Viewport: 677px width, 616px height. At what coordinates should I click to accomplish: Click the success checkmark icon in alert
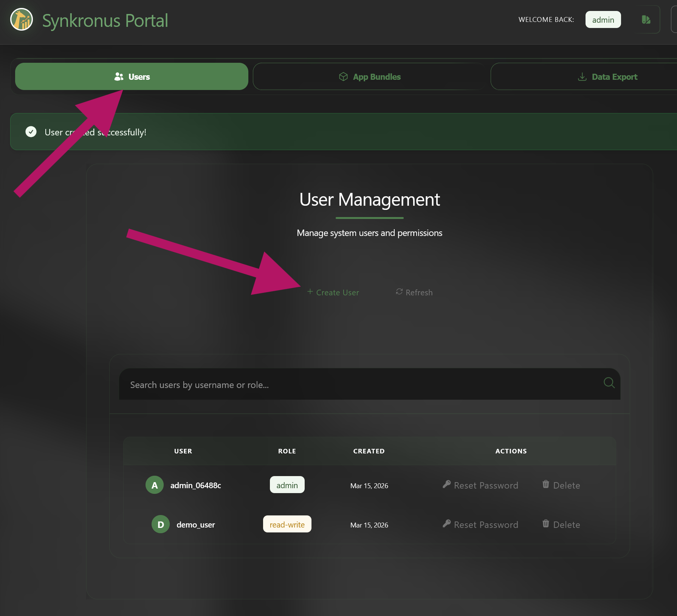[x=31, y=132]
